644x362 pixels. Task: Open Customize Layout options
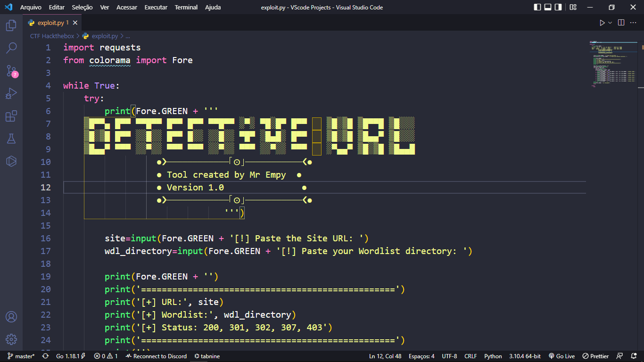573,7
